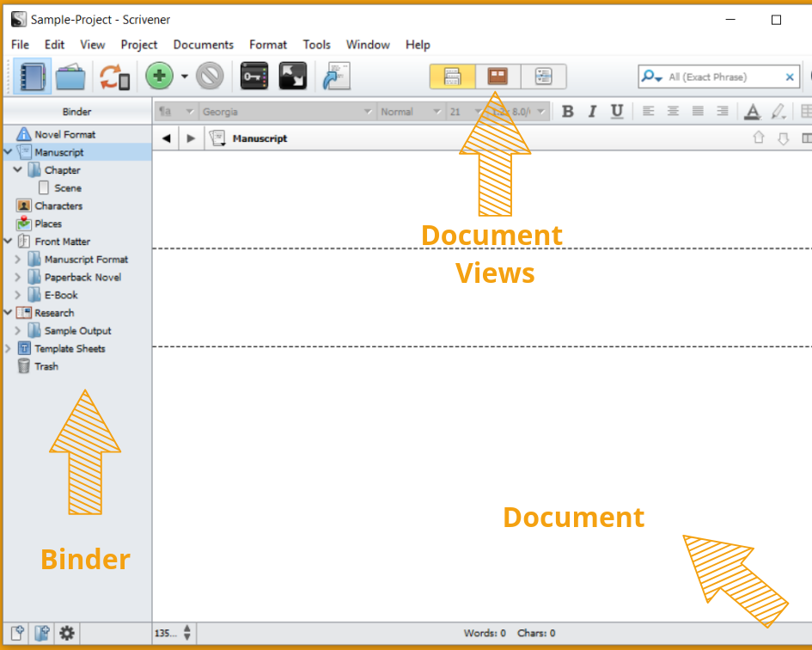
Task: Select the Scene document
Action: pos(68,188)
